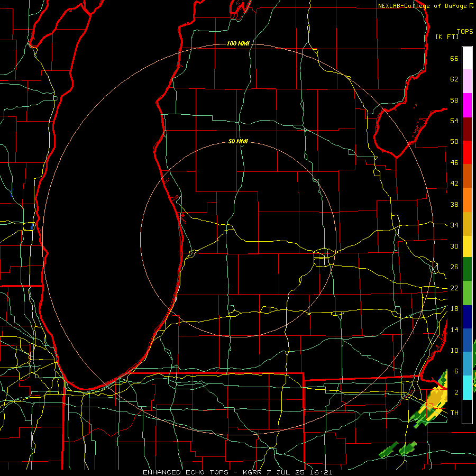476x476 pixels.
Task: Select the 26 legend value
Action: (454, 267)
